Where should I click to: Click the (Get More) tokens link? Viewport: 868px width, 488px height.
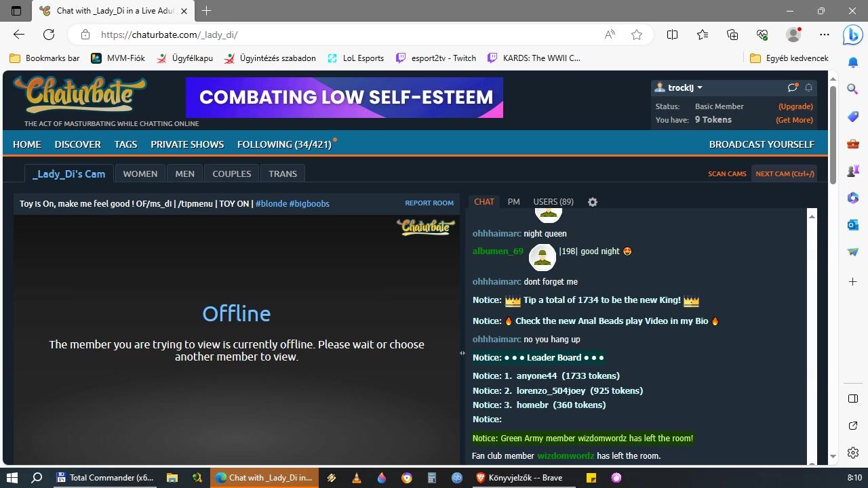pos(794,120)
